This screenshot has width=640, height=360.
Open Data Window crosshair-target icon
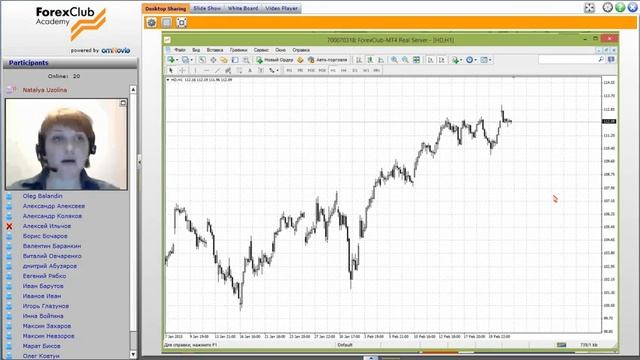coord(213,60)
